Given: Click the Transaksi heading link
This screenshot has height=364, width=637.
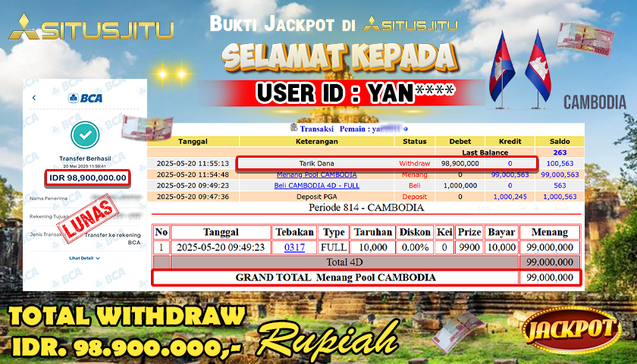Looking at the screenshot, I should (x=316, y=129).
